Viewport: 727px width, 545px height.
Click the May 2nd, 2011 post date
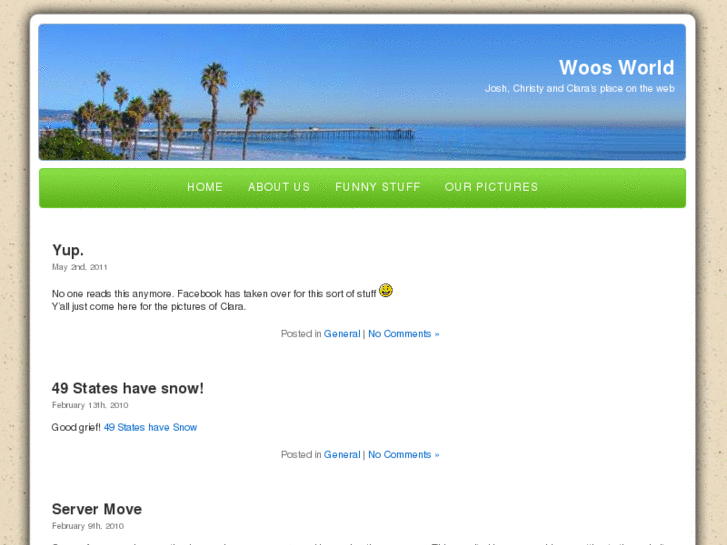pyautogui.click(x=80, y=267)
